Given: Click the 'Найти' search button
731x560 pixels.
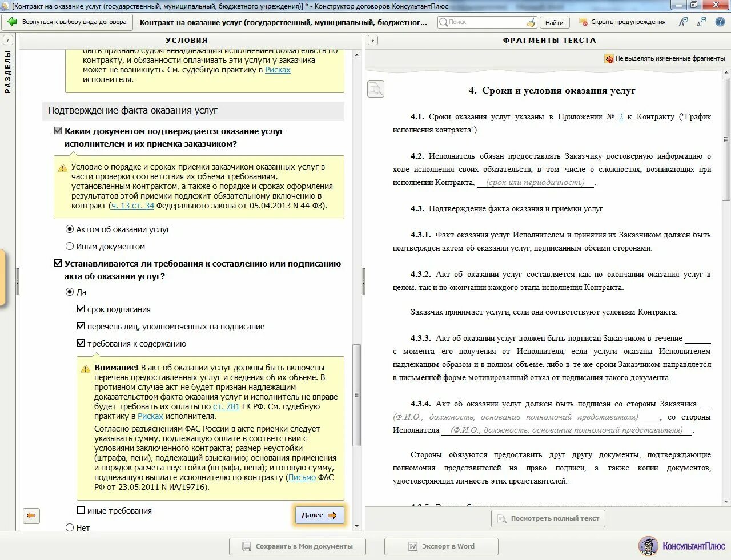Looking at the screenshot, I should [554, 23].
